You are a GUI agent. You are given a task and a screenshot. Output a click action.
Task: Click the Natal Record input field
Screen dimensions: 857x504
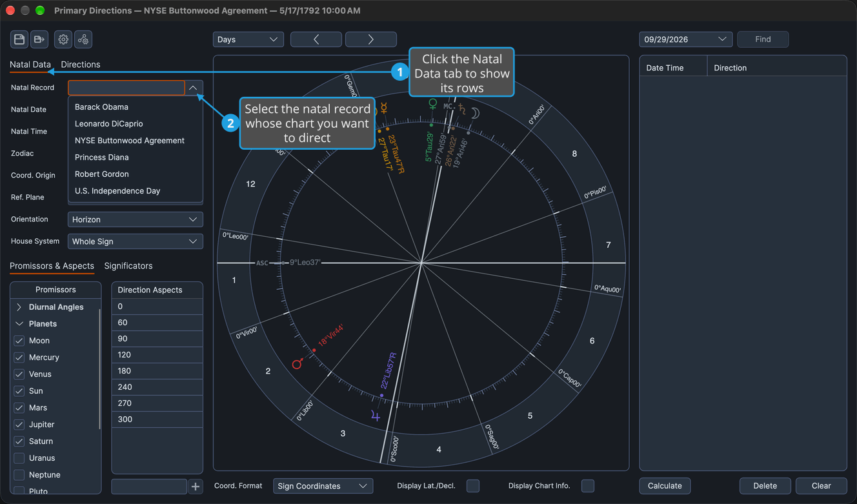point(126,88)
